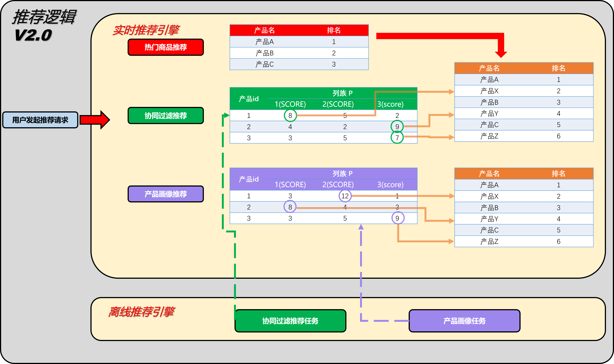This screenshot has width=614, height=364.
Task: Select the 产品画像推荐 purple box
Action: [x=166, y=194]
